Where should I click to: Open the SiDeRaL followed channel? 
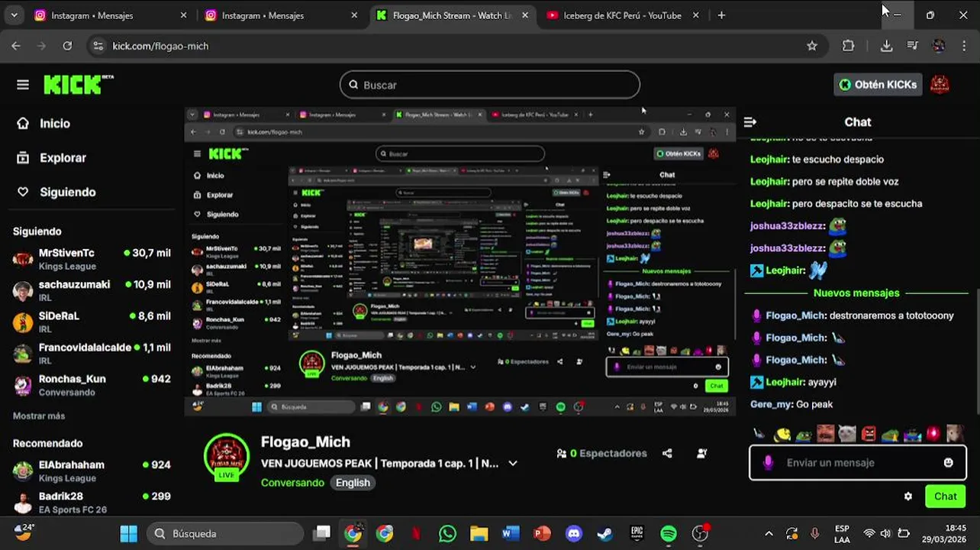[x=92, y=322]
